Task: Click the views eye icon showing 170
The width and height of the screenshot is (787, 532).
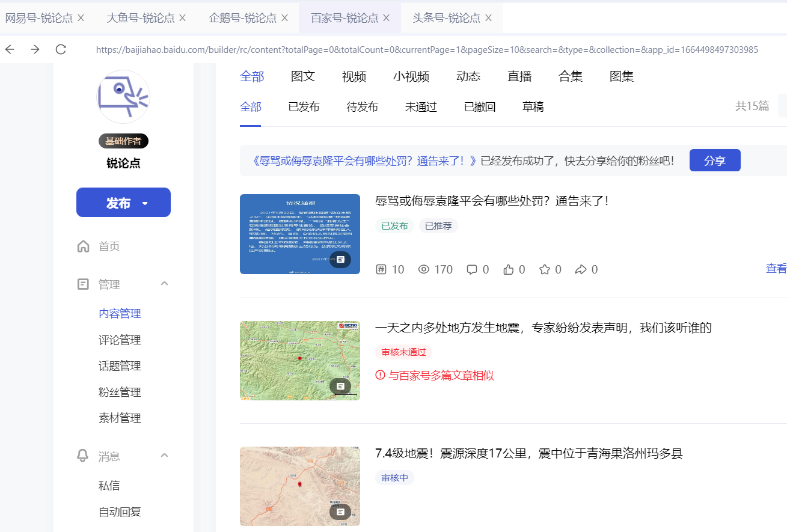Action: pos(424,269)
